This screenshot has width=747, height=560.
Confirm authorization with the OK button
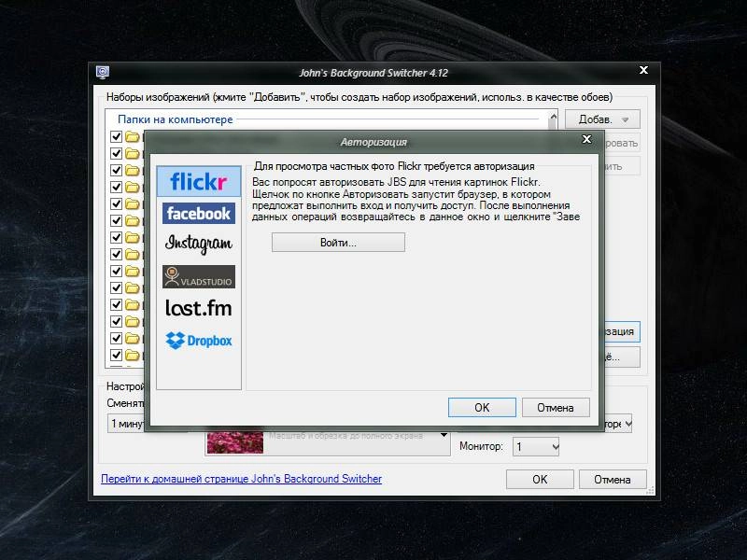pos(482,407)
